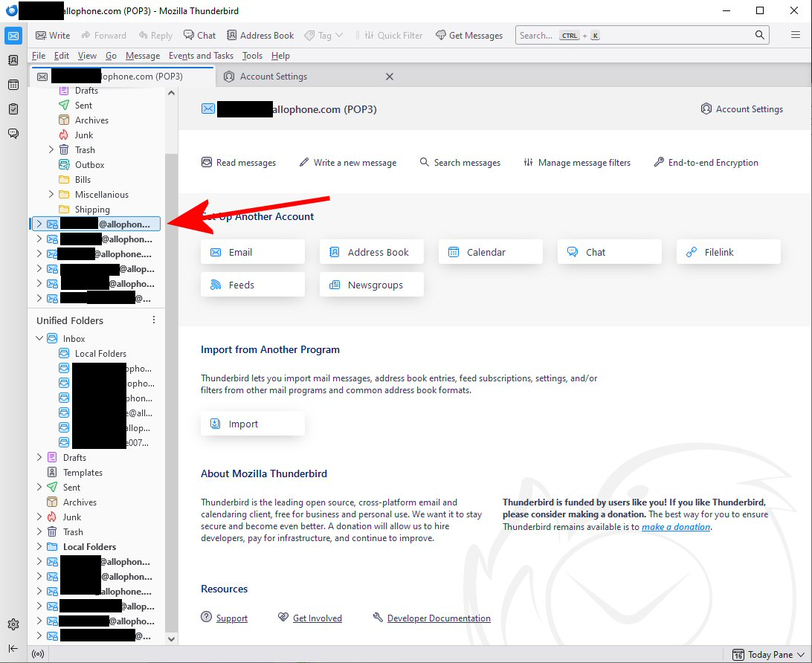
Task: Open the Support link under Resources
Action: pos(231,618)
